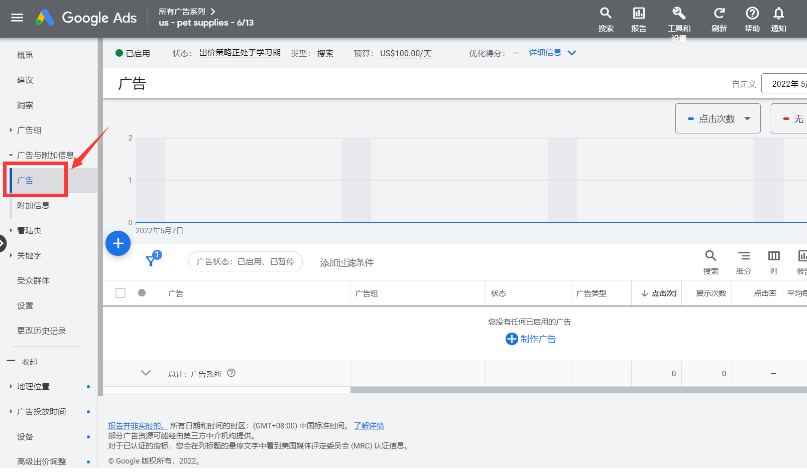Expand 关键字 in the left sidebar

[x=30, y=256]
